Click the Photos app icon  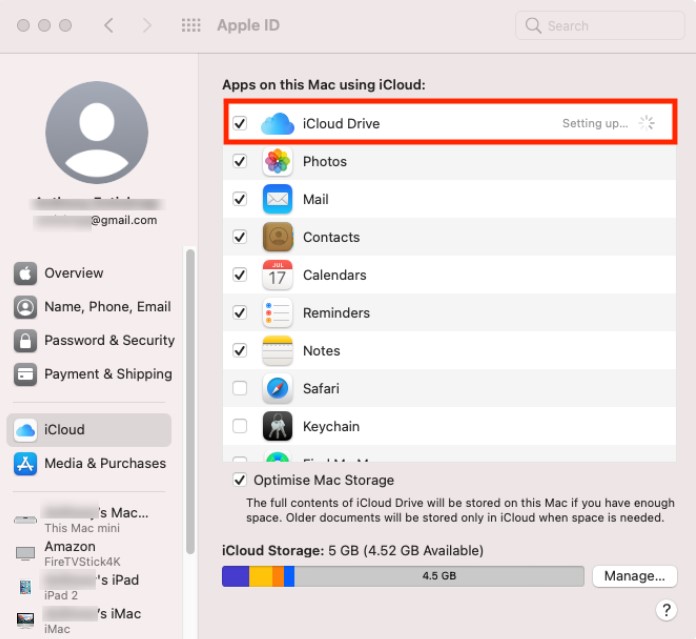[x=277, y=161]
